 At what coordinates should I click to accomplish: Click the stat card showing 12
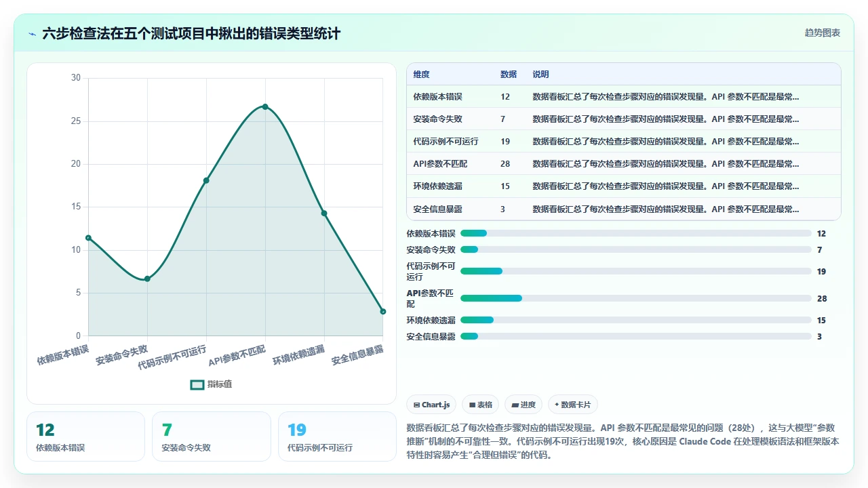(x=85, y=436)
